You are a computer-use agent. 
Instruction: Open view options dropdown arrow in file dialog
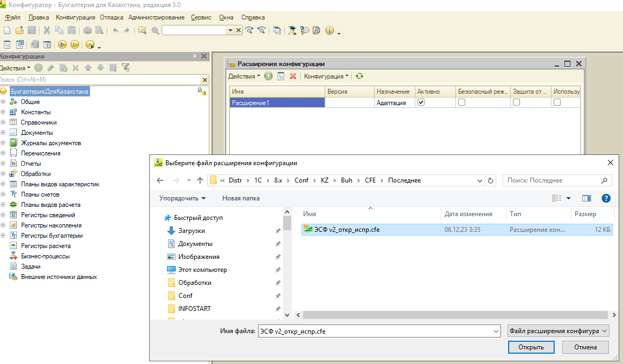point(569,198)
